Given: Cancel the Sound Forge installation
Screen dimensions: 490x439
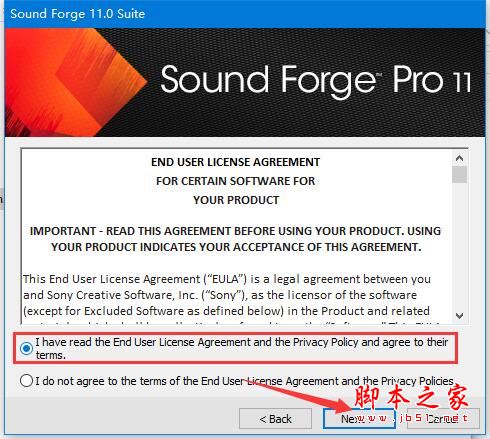Looking at the screenshot, I should tap(443, 419).
